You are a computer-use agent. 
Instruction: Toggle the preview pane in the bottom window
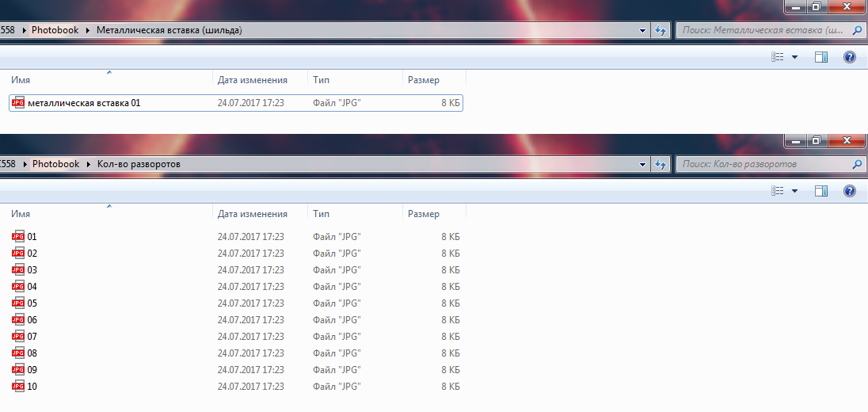821,191
